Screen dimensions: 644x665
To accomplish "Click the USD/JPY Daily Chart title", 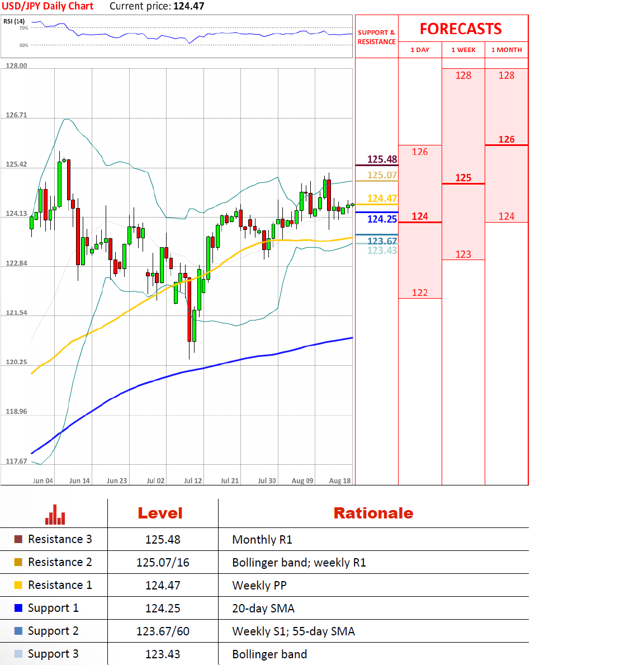I will (x=48, y=6).
